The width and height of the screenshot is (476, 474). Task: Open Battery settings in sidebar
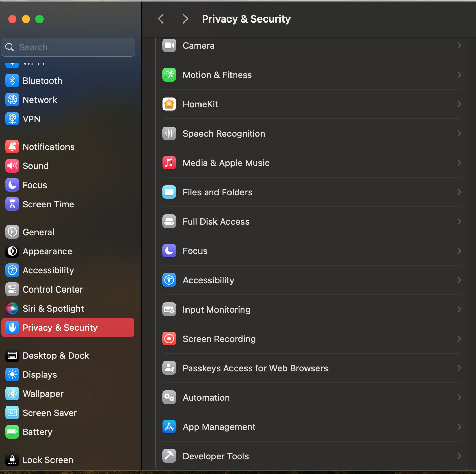[x=68, y=432]
